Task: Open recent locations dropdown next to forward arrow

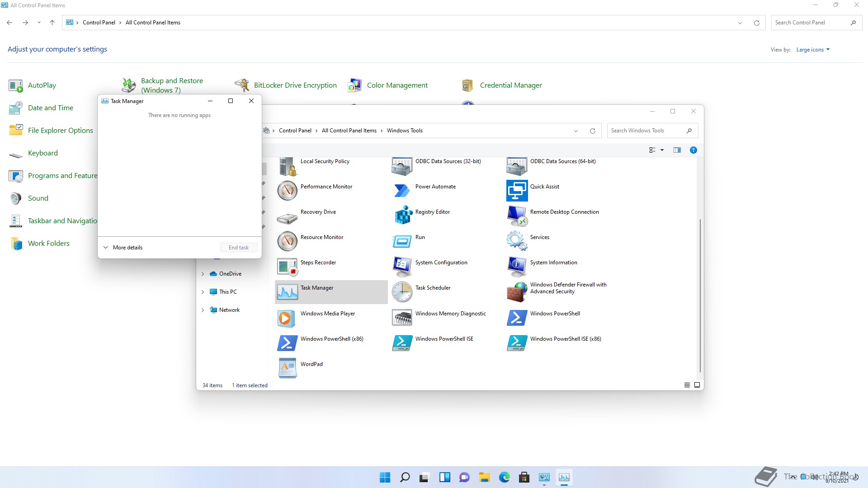Action: 39,23
